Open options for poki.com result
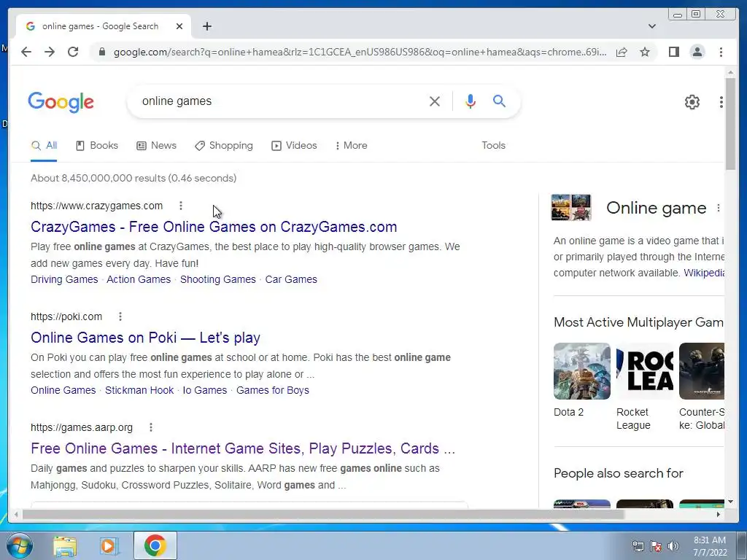The image size is (747, 560). [120, 316]
